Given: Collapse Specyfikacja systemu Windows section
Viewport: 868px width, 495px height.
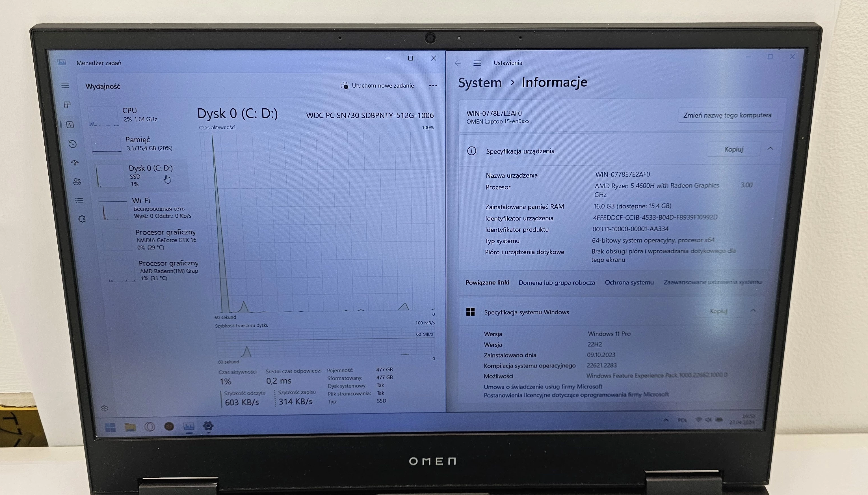Looking at the screenshot, I should coord(753,310).
